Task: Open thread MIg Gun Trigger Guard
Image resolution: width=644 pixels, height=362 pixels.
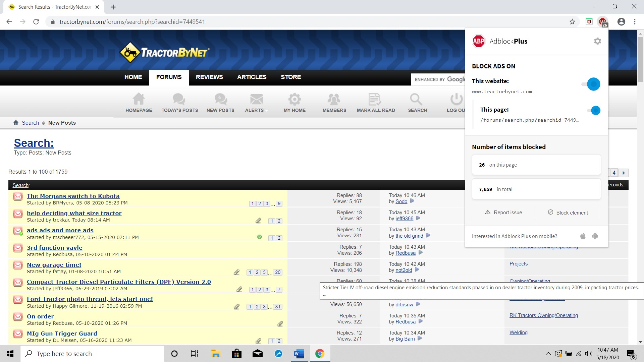Action: click(62, 334)
